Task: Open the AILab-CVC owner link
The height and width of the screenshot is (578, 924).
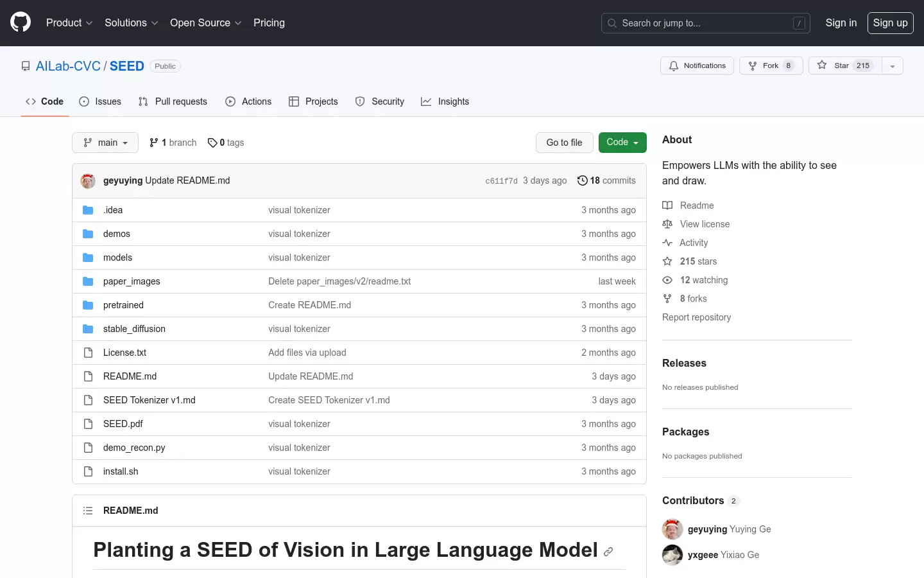Action: click(x=68, y=66)
